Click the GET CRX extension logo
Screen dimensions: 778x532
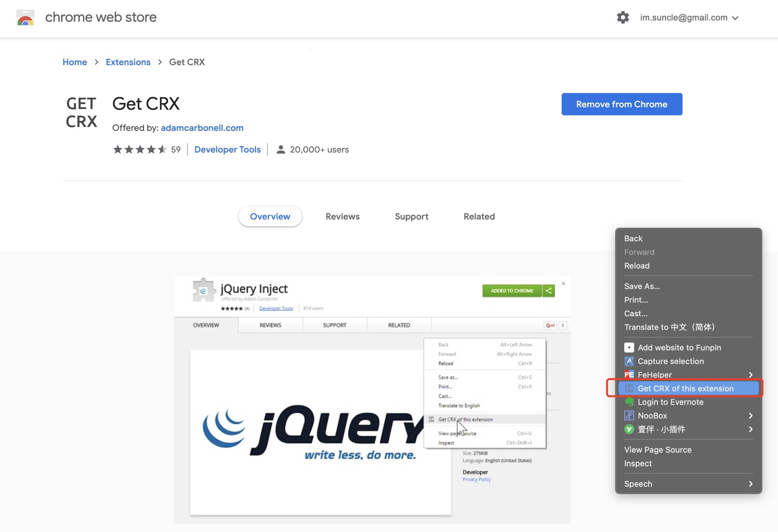coord(81,113)
